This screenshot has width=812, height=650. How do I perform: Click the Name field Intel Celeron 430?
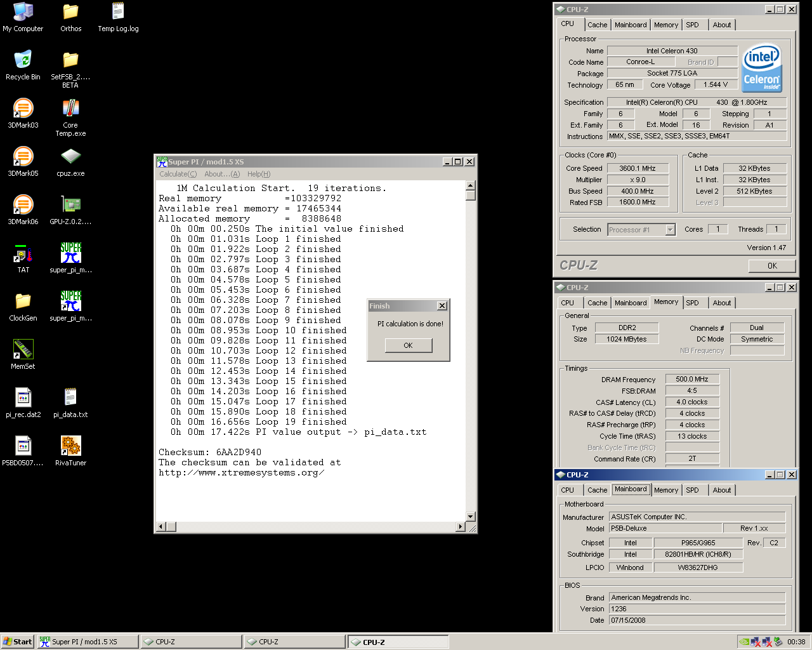[672, 51]
